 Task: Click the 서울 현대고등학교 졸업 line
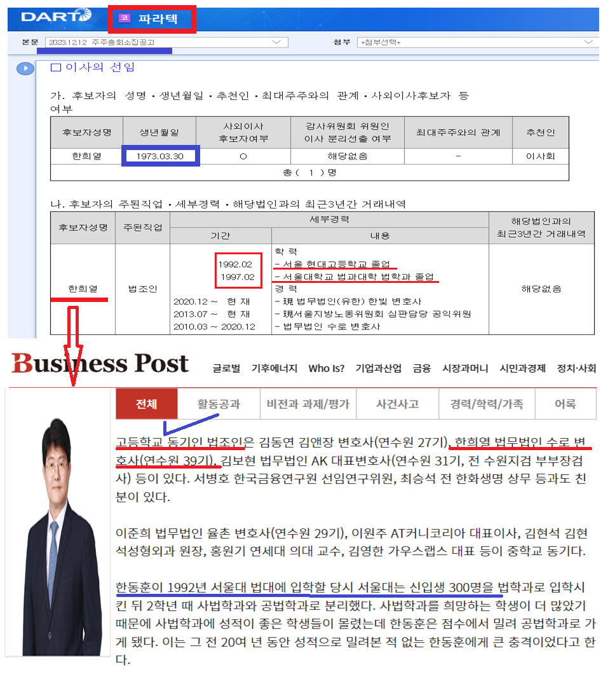[x=332, y=264]
